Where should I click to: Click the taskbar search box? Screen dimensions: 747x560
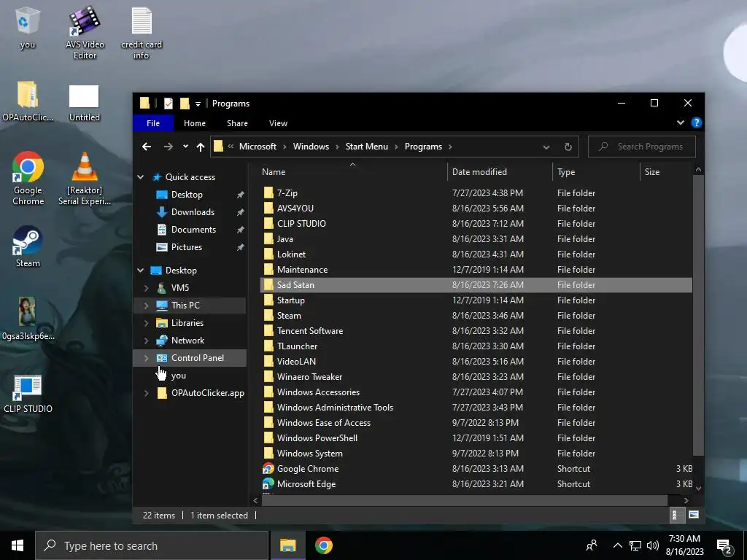152,545
